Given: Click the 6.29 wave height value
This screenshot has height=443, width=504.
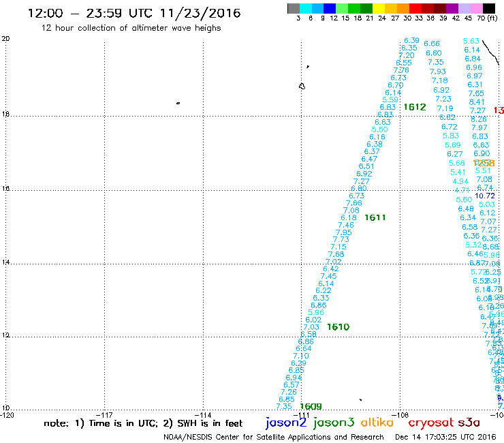Looking at the screenshot, I should (x=298, y=363).
